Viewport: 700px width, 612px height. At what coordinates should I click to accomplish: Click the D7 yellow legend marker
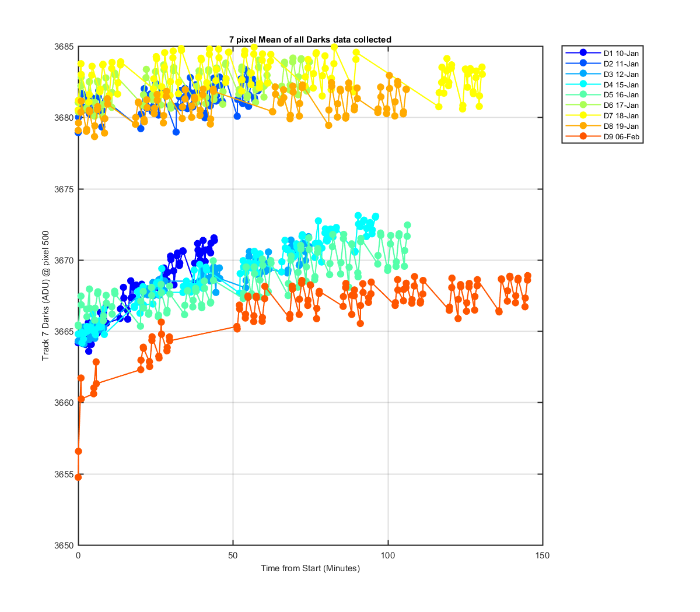583,116
